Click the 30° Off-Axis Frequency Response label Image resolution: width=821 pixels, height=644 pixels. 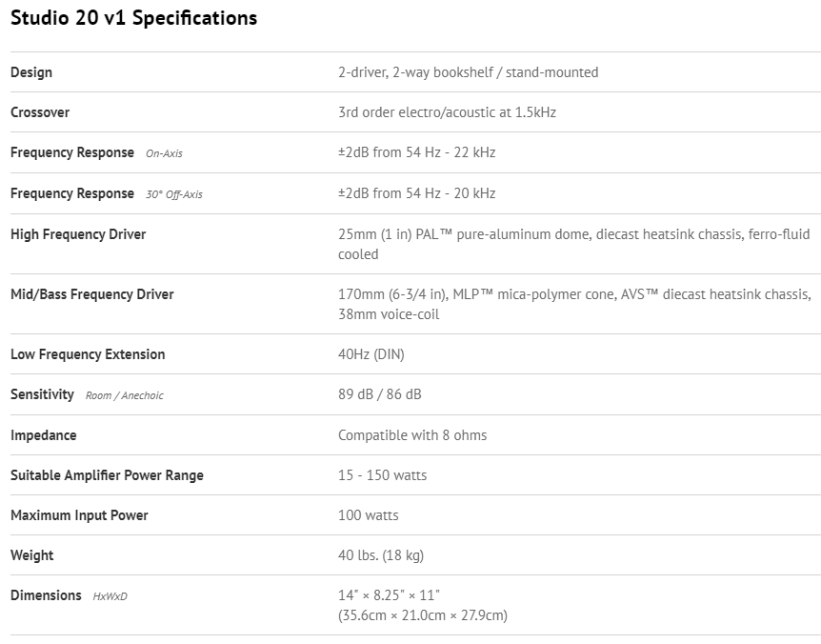click(106, 193)
